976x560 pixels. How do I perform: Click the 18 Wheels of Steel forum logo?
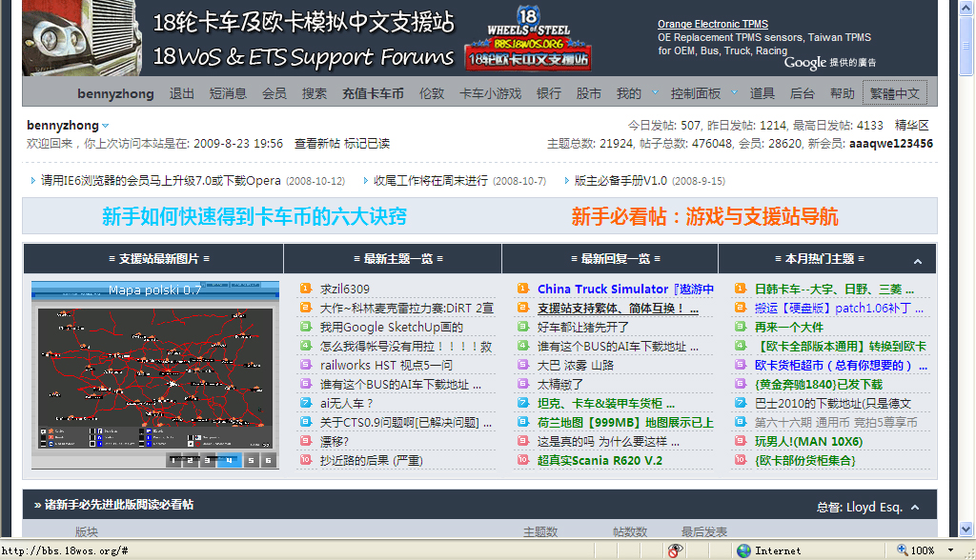(527, 38)
